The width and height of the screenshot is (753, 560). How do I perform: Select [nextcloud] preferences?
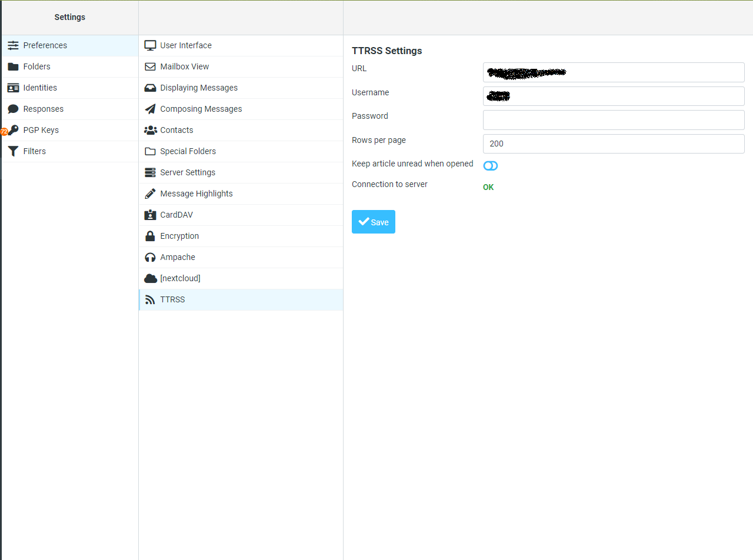coord(241,278)
